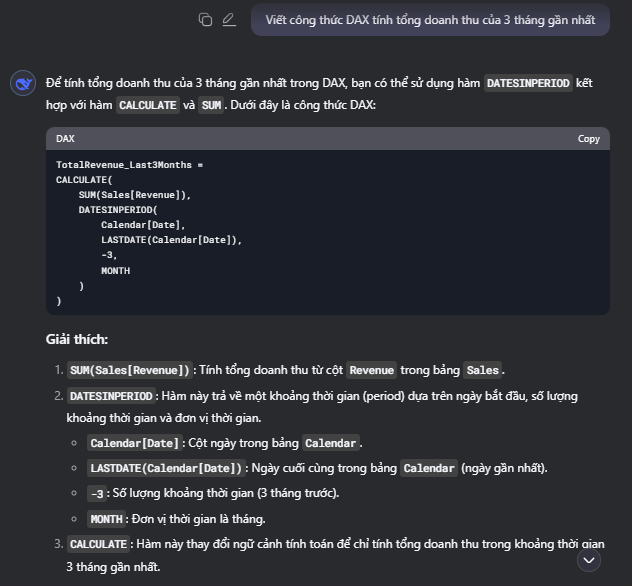The width and height of the screenshot is (632, 586).
Task: Select the SUM code chip in the intro paragraph
Action: click(211, 105)
